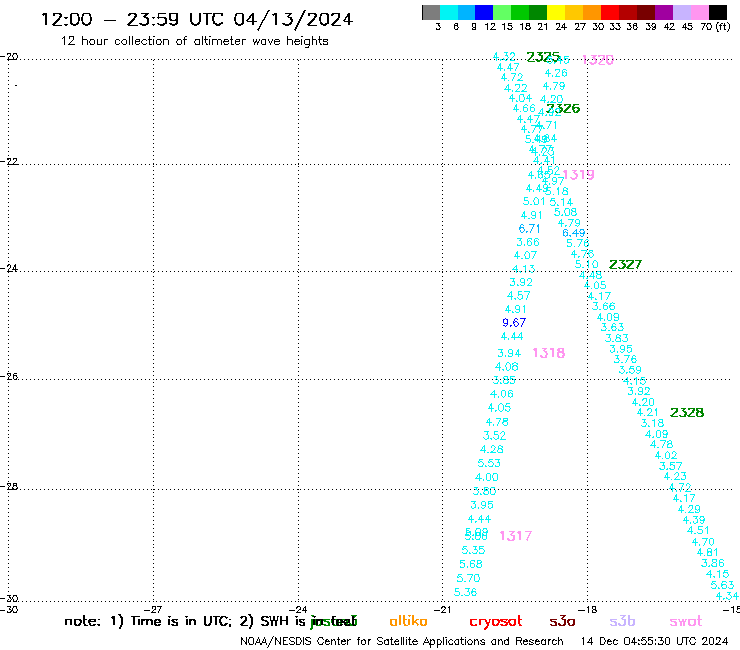Select the 5.76 wave height value
The image size is (740, 650).
click(578, 243)
